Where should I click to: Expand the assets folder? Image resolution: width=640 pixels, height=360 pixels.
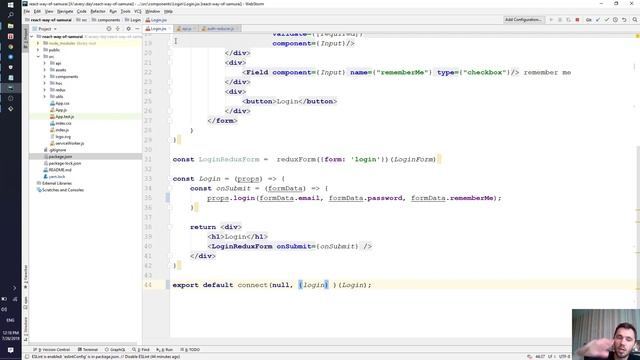point(45,70)
